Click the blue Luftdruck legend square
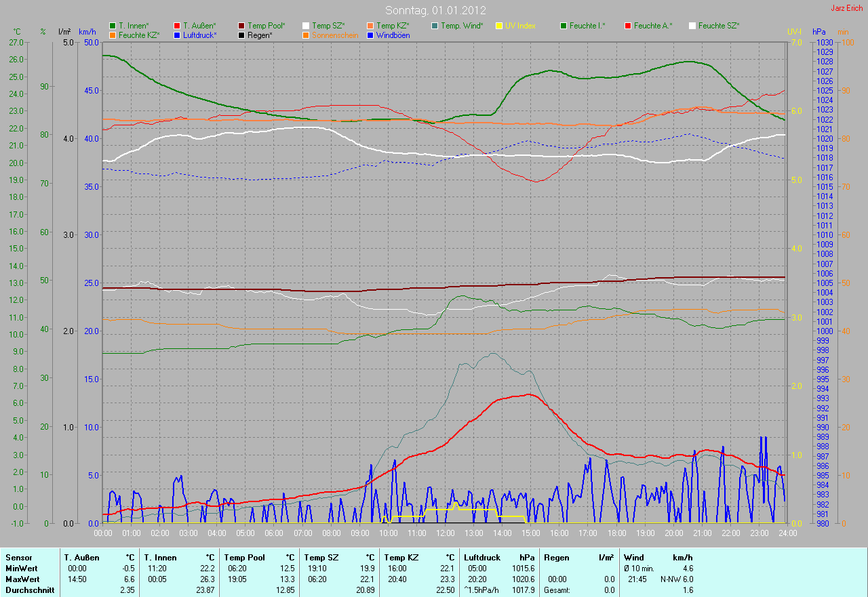 coord(177,35)
